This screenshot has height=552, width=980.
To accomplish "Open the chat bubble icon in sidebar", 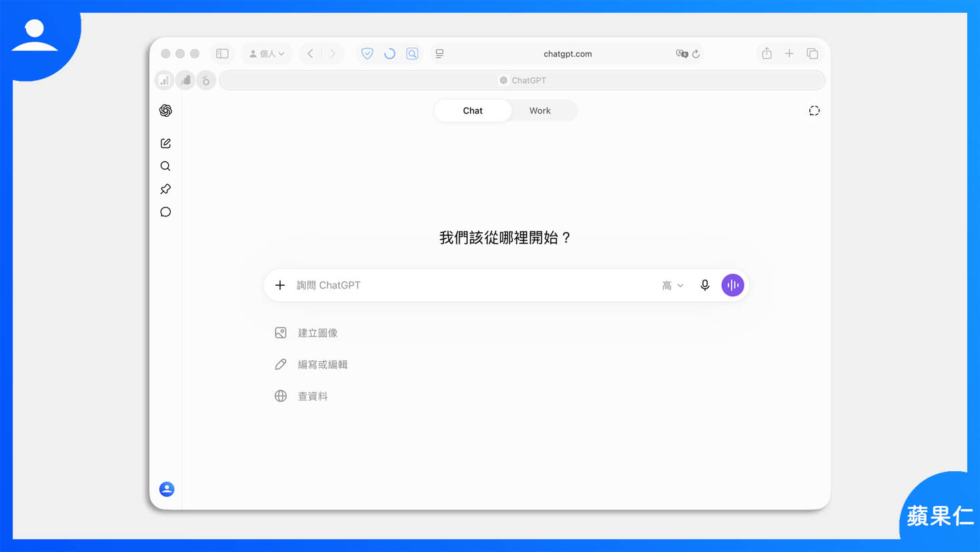I will click(165, 212).
